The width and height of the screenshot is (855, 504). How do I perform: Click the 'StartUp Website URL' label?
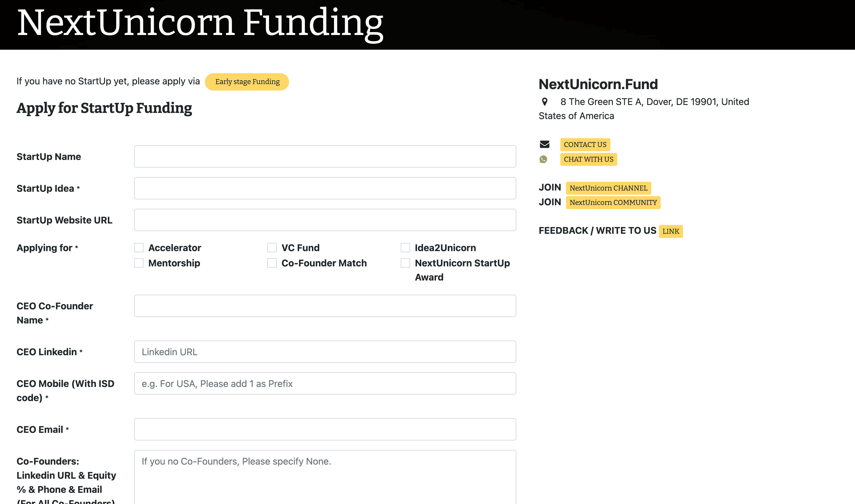coord(64,220)
